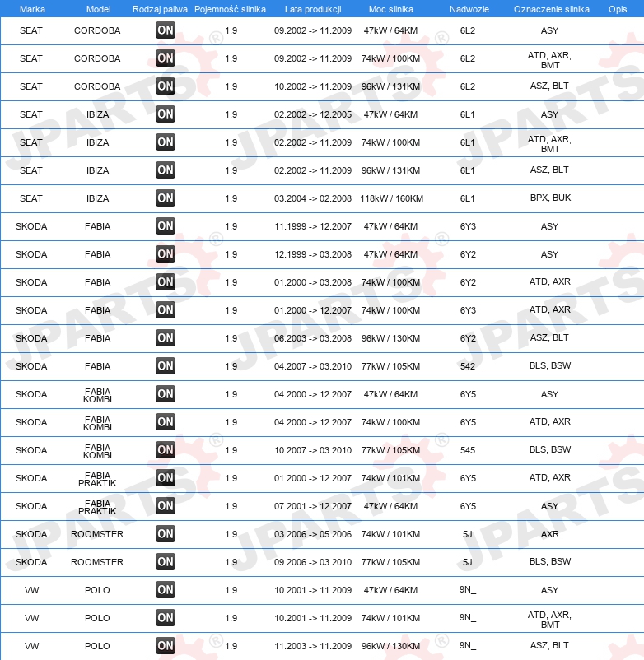This screenshot has width=644, height=660.
Task: Select 'ROOMSTER' model cell in the AXR row
Action: point(97,534)
